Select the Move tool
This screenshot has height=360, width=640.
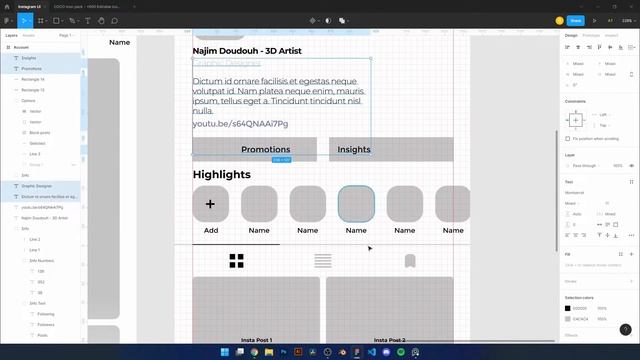coord(24,20)
